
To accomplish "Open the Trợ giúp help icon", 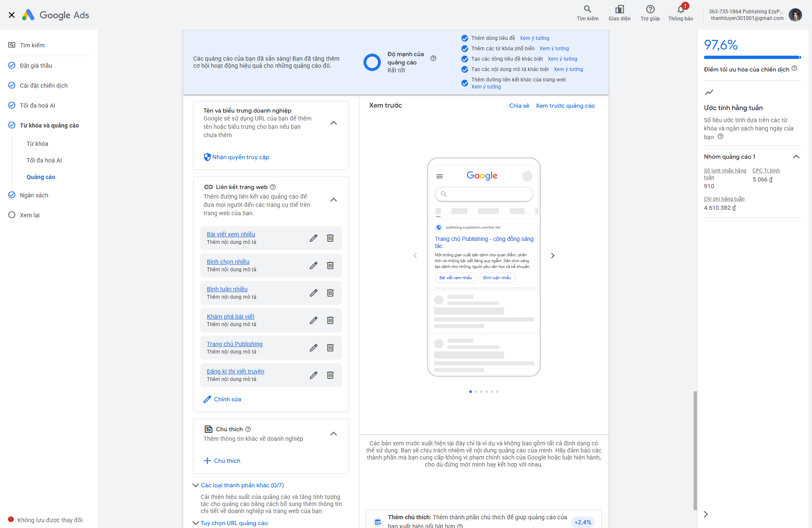I will click(650, 13).
